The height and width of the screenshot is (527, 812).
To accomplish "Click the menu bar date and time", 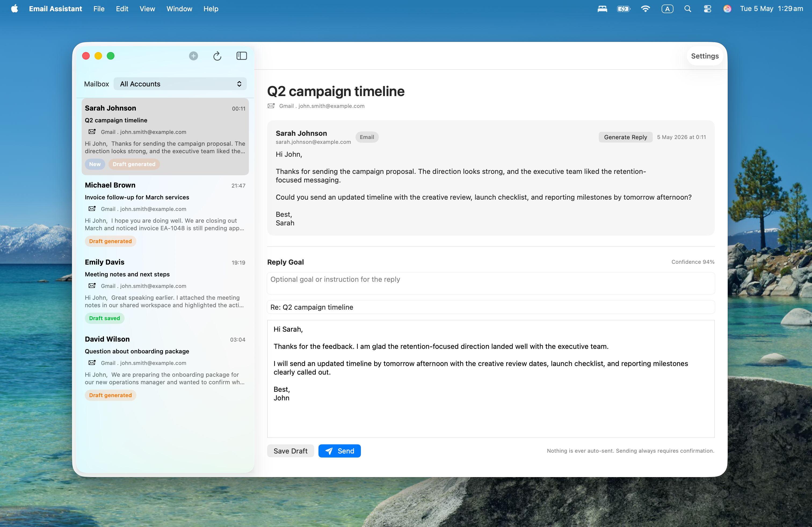I will pyautogui.click(x=771, y=9).
